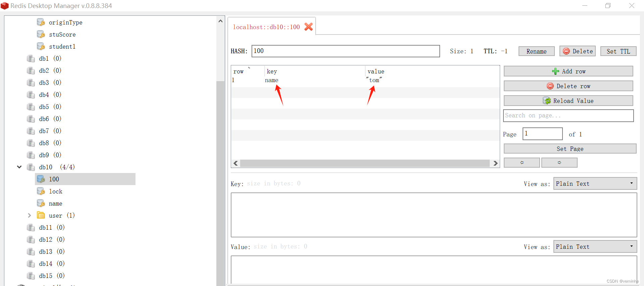The height and width of the screenshot is (286, 644).
Task: Click the Redis Desktop Manager logo icon
Action: click(x=5, y=6)
